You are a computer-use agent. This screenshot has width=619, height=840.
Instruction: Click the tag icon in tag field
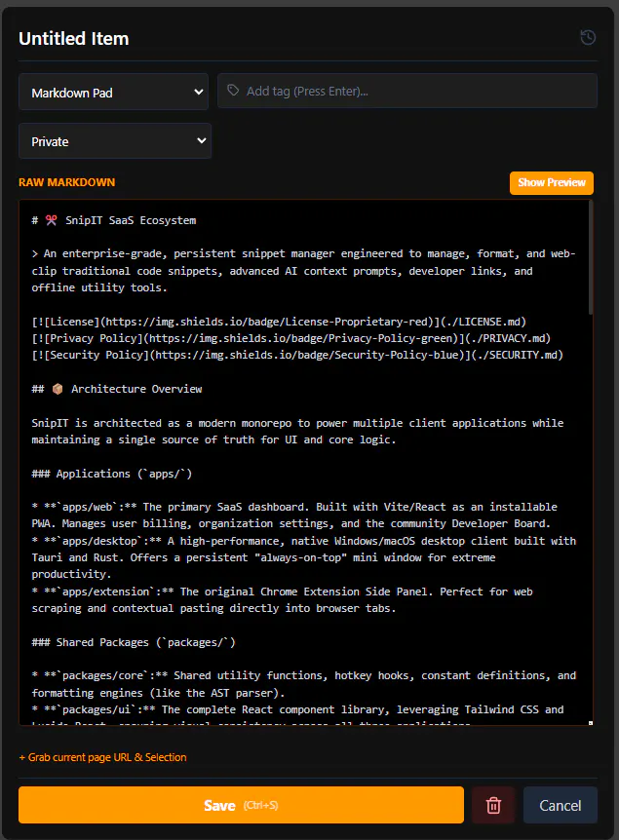point(233,91)
